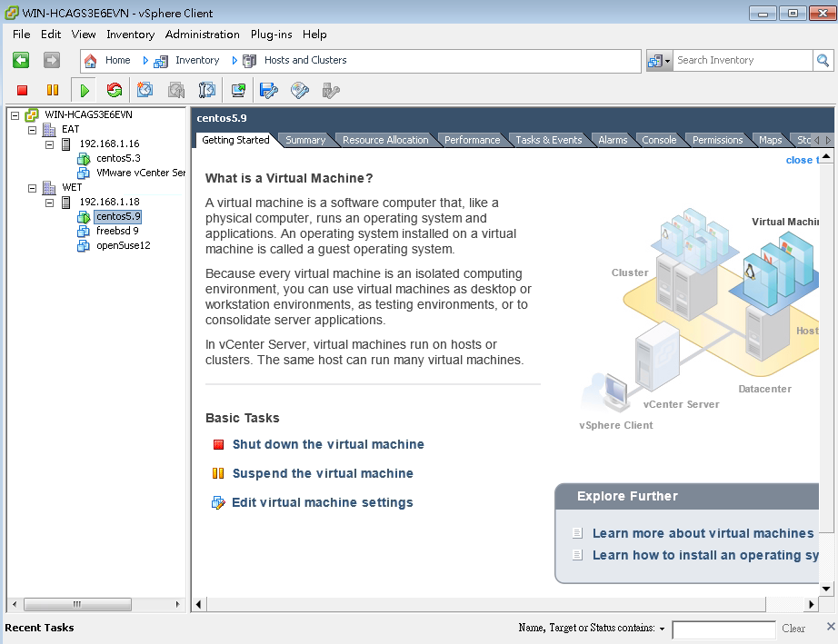The height and width of the screenshot is (644, 838).
Task: Open dropdown arrow after Home breadcrumb
Action: pos(145,61)
